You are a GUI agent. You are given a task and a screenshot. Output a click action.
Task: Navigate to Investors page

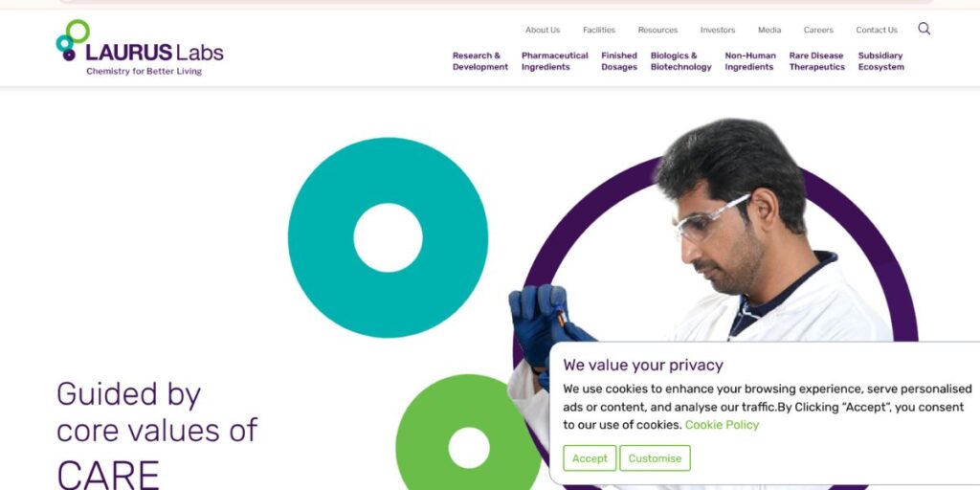718,30
